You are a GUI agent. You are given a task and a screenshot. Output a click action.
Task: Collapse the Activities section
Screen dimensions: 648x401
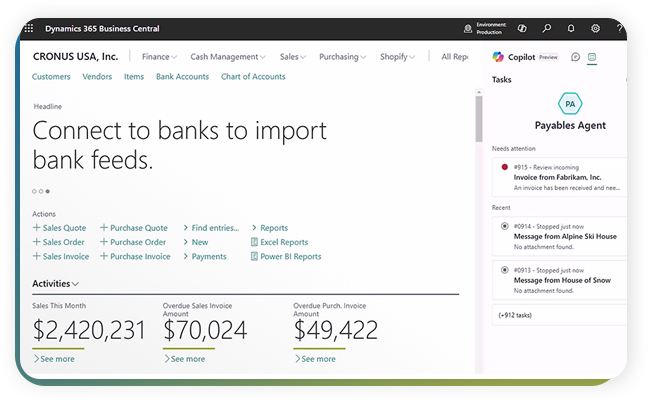pos(55,284)
